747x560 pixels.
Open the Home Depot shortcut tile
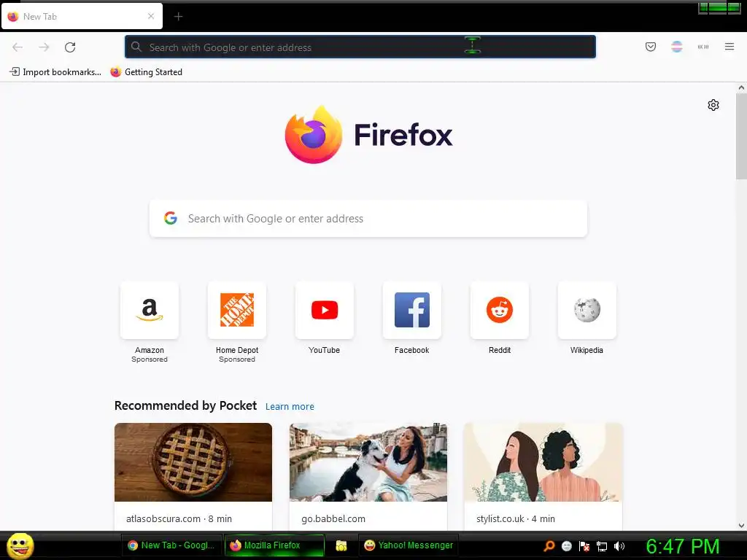click(237, 311)
